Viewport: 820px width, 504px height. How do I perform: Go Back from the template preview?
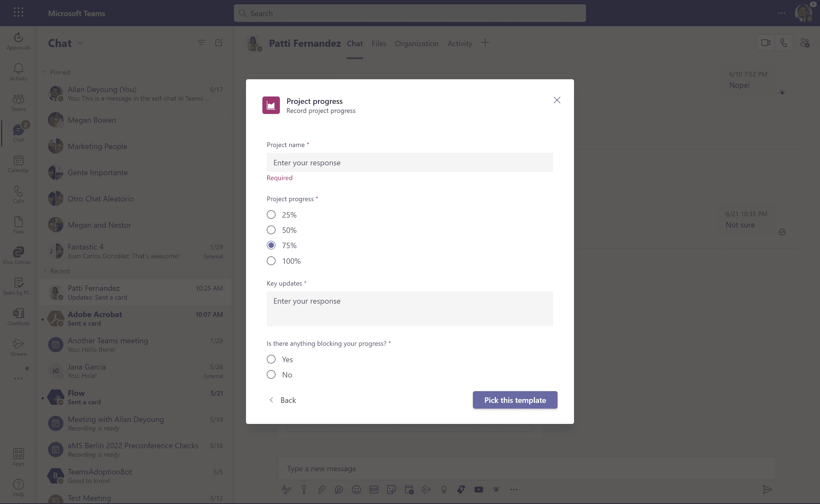(282, 400)
